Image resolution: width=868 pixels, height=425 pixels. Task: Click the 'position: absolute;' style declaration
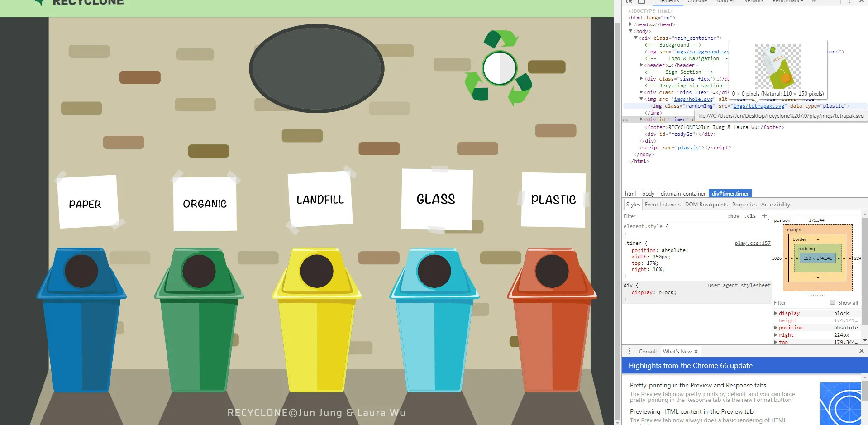coord(660,250)
